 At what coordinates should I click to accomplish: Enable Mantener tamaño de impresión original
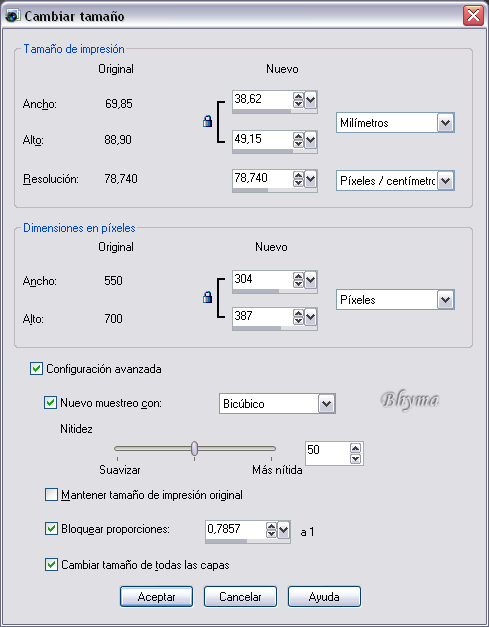click(x=51, y=495)
